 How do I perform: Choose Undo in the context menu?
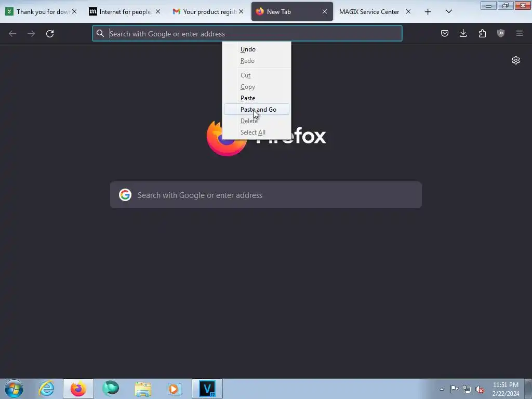pos(257,49)
